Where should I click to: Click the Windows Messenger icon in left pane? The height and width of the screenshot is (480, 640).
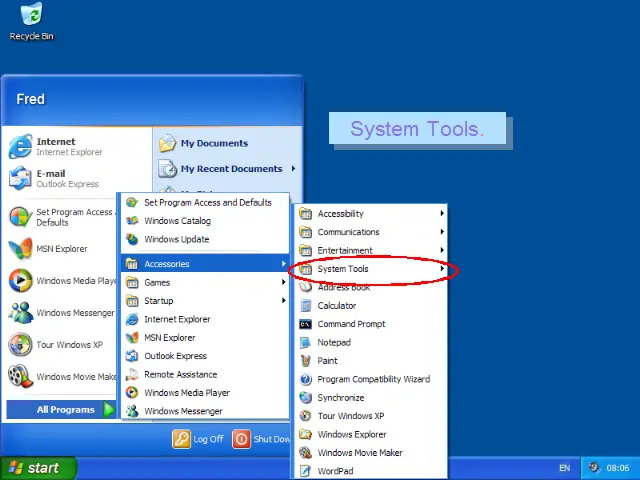[20, 312]
